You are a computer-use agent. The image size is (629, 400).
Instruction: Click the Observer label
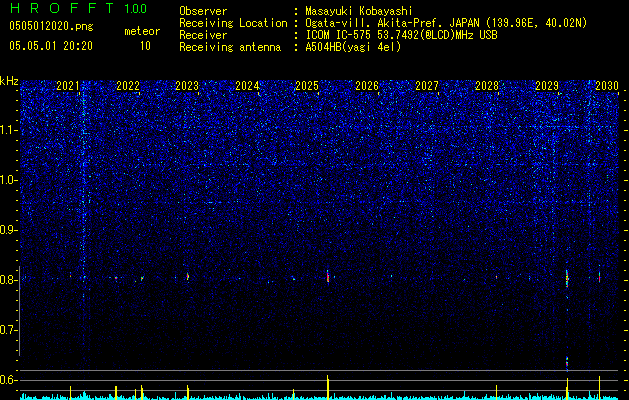tap(203, 11)
